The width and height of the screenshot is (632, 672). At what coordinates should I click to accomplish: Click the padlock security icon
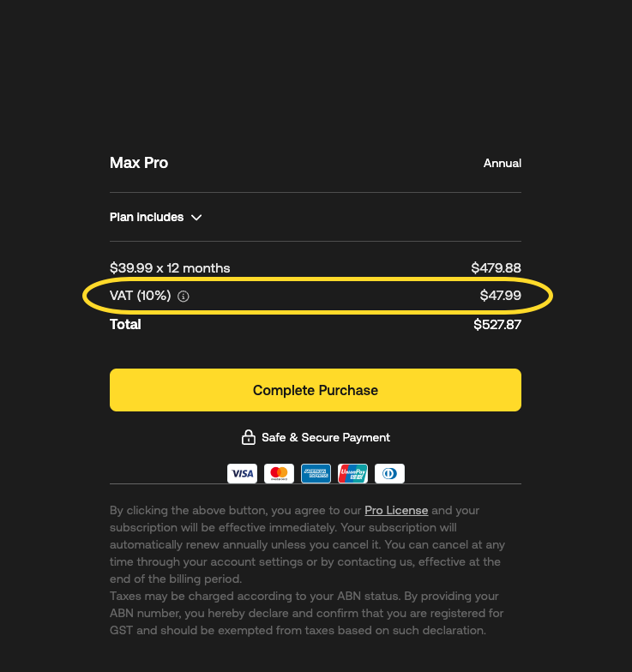click(x=249, y=437)
